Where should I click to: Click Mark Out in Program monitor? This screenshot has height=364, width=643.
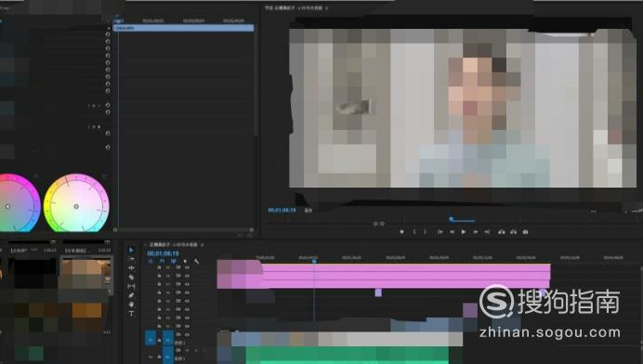[x=425, y=232]
